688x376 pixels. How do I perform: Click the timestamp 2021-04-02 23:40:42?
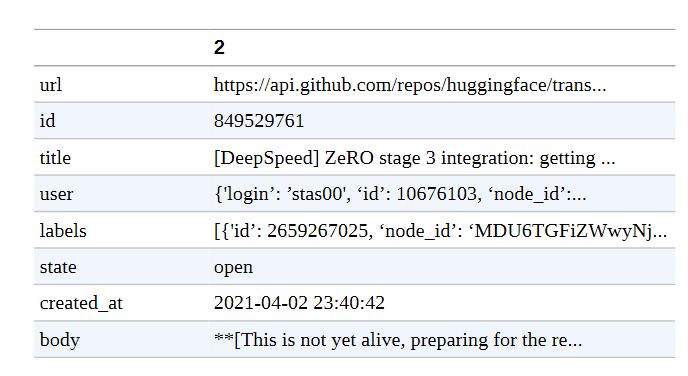[x=299, y=303]
